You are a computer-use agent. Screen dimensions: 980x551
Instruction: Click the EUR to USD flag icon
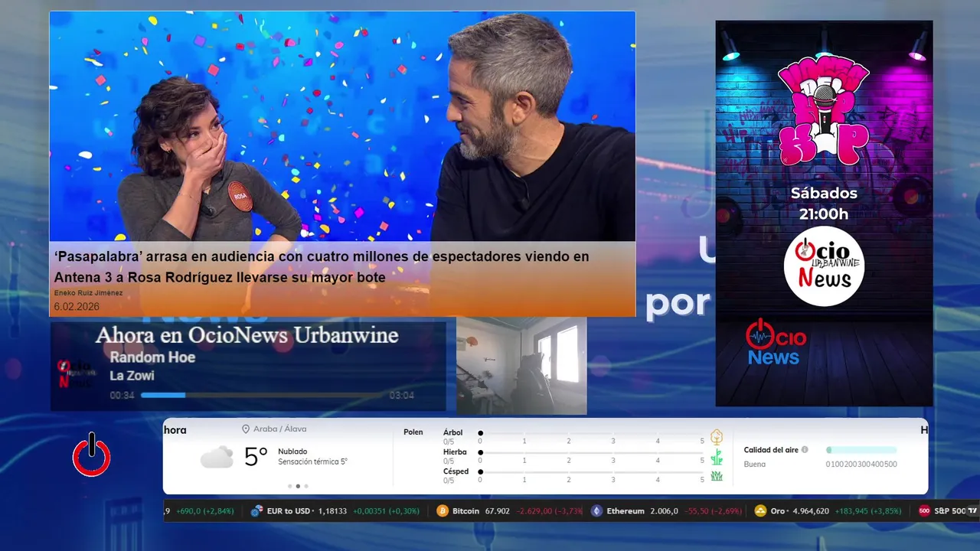(257, 511)
